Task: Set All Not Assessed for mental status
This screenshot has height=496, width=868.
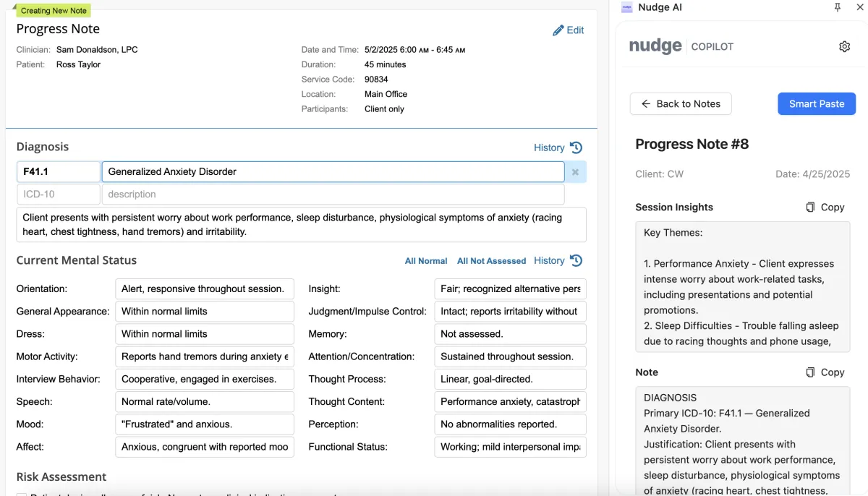Action: tap(491, 261)
